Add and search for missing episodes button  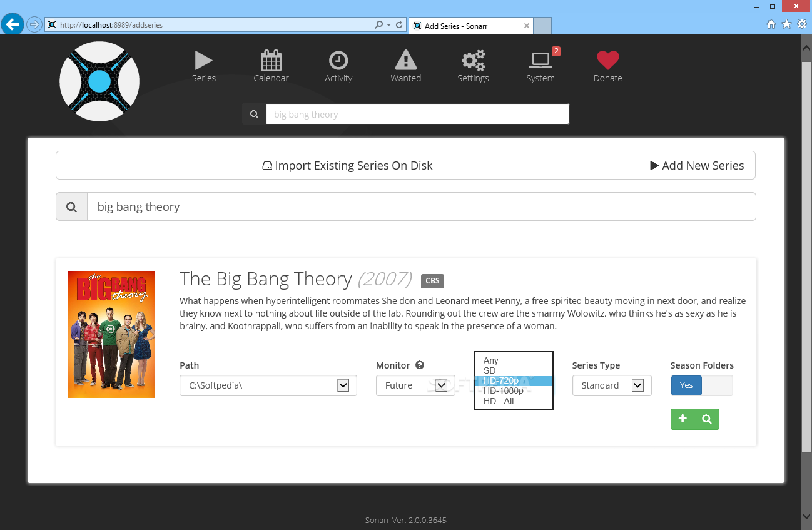pos(707,419)
